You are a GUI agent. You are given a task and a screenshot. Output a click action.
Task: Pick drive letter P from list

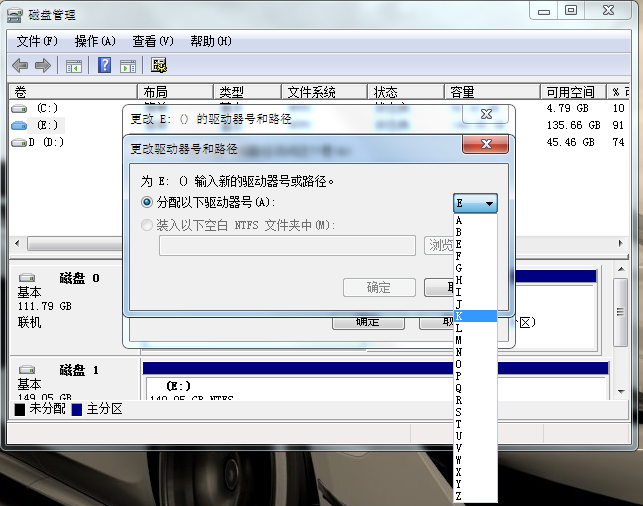click(475, 376)
